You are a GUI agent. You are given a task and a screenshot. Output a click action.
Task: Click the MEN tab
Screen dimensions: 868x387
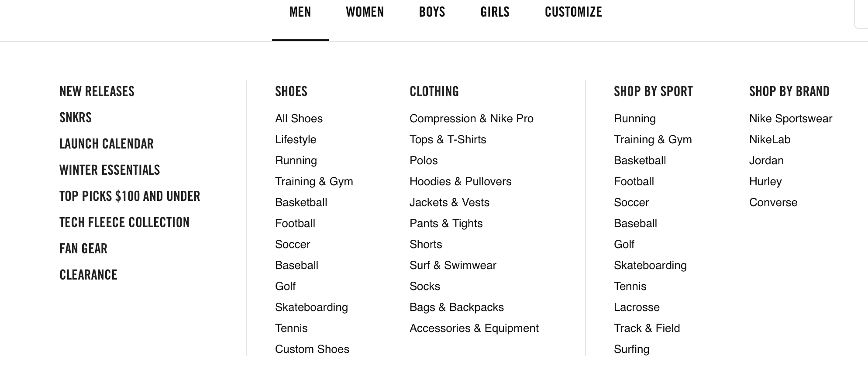[x=300, y=12]
